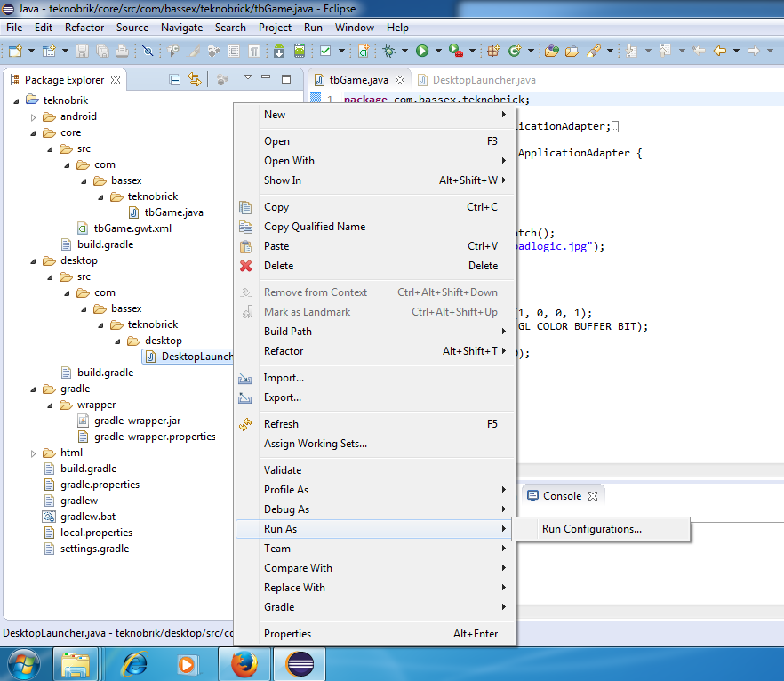
Task: Click the Open Type toolbar icon
Action: pyautogui.click(x=552, y=51)
